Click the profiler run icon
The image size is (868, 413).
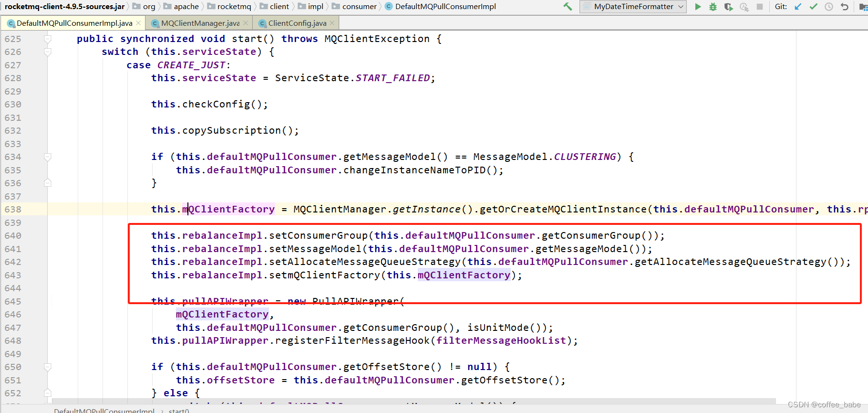744,7
